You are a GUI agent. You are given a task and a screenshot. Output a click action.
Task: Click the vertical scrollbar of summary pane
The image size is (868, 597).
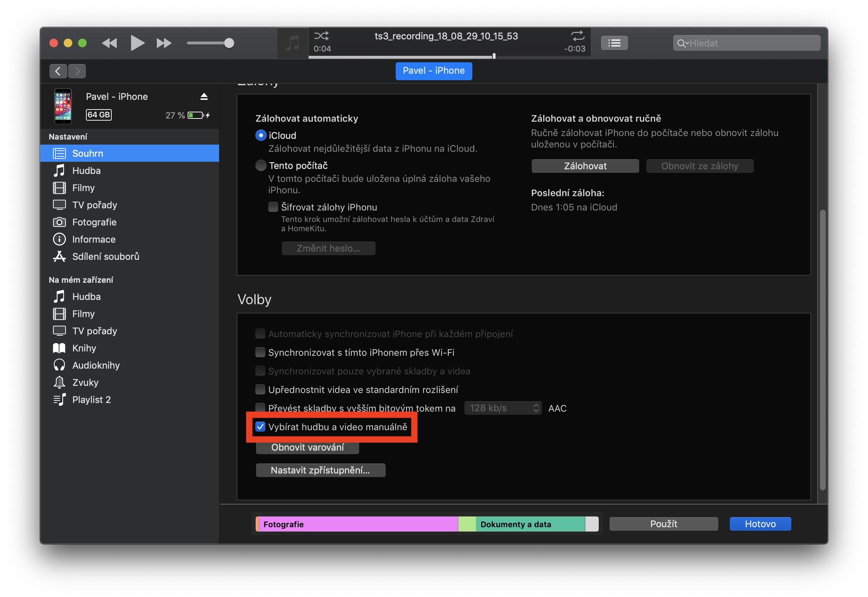point(823,350)
